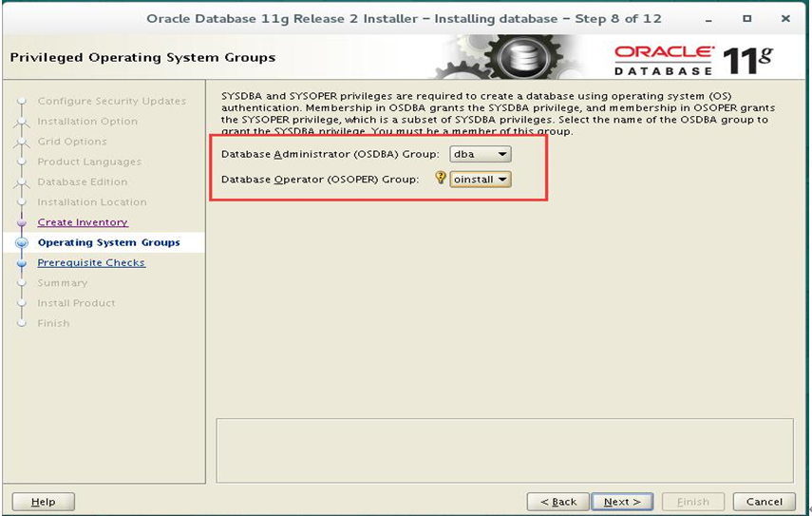Click the Operating System Groups step bullet

pyautogui.click(x=22, y=242)
